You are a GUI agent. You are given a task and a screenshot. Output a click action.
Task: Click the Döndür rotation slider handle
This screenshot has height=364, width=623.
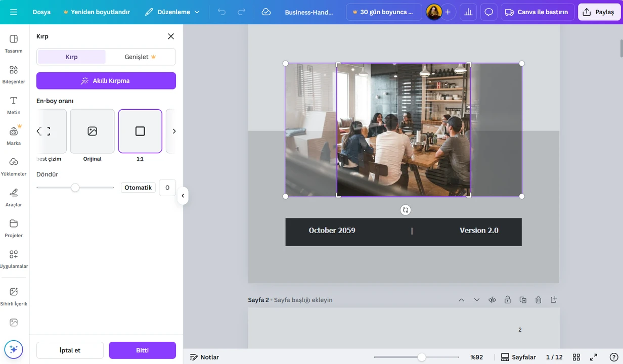point(75,188)
